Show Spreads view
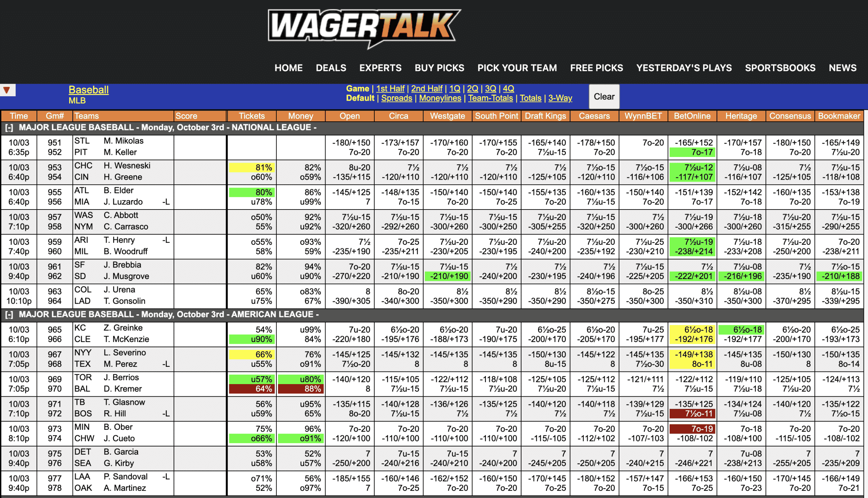 (x=396, y=98)
